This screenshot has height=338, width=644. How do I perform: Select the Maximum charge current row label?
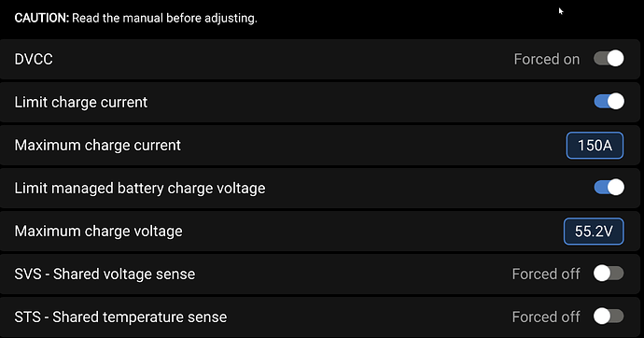click(x=98, y=146)
